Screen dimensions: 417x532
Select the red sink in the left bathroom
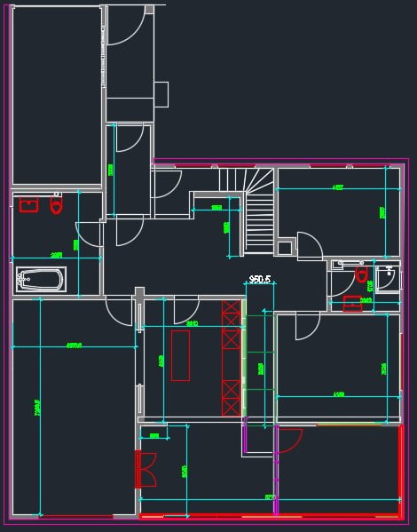tap(28, 205)
